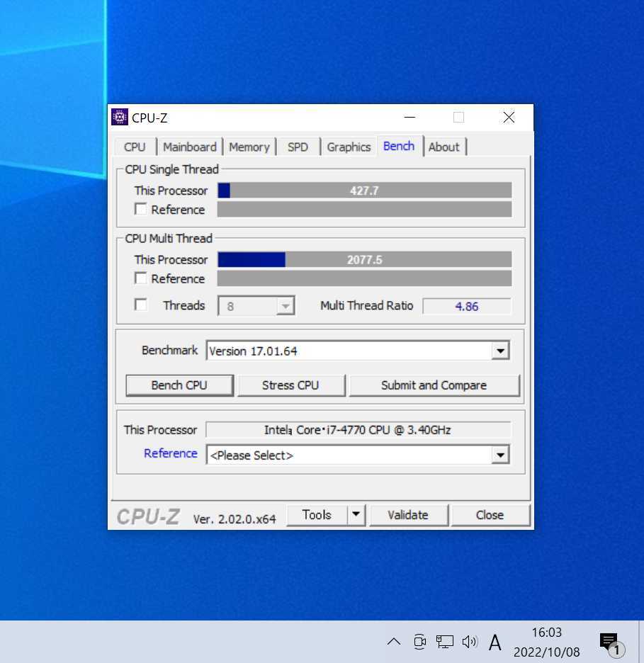
Task: Click Submit and Compare
Action: tap(434, 385)
